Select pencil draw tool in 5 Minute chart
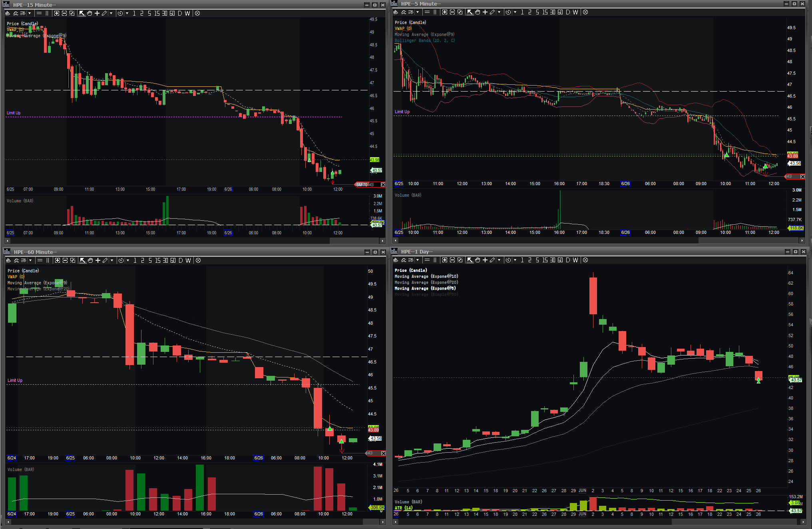 (492, 12)
